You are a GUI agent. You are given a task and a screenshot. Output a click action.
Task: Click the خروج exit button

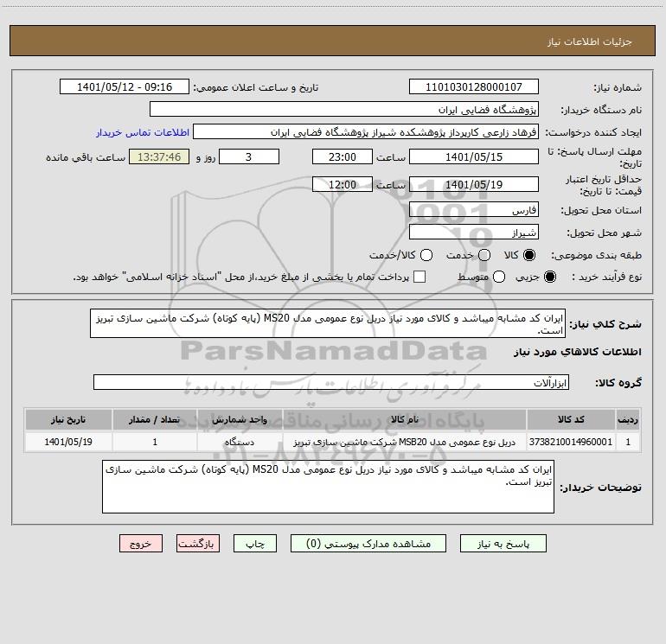pyautogui.click(x=141, y=544)
